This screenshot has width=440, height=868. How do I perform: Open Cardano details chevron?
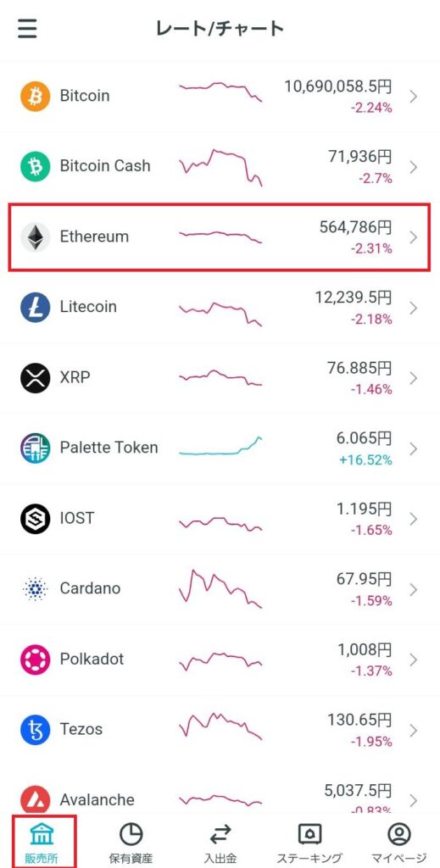(414, 590)
